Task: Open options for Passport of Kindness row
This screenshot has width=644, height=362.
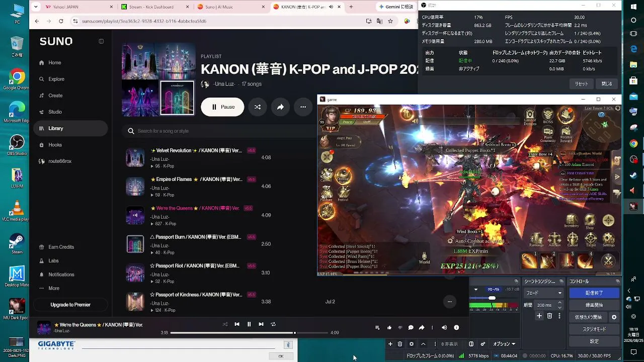Action: click(449, 302)
